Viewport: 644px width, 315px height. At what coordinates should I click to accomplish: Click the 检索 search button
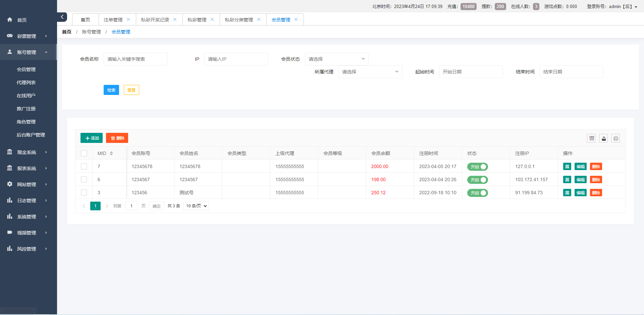[x=111, y=90]
